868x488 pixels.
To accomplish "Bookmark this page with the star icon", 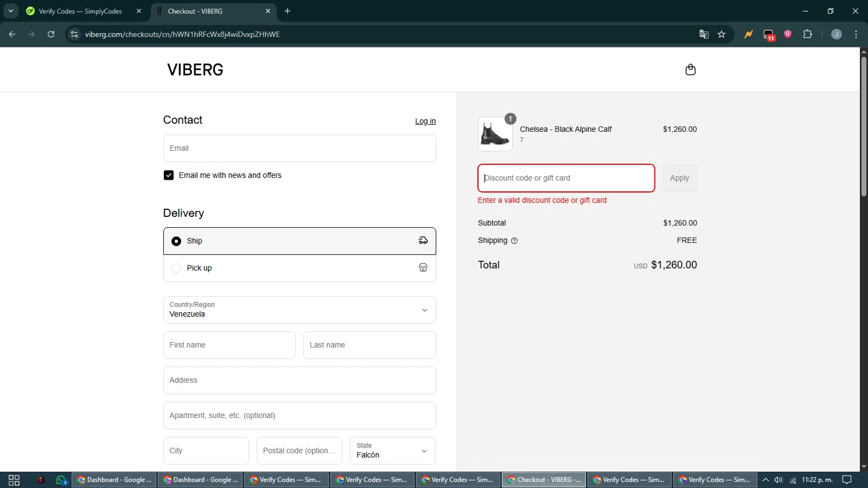I will click(x=722, y=34).
